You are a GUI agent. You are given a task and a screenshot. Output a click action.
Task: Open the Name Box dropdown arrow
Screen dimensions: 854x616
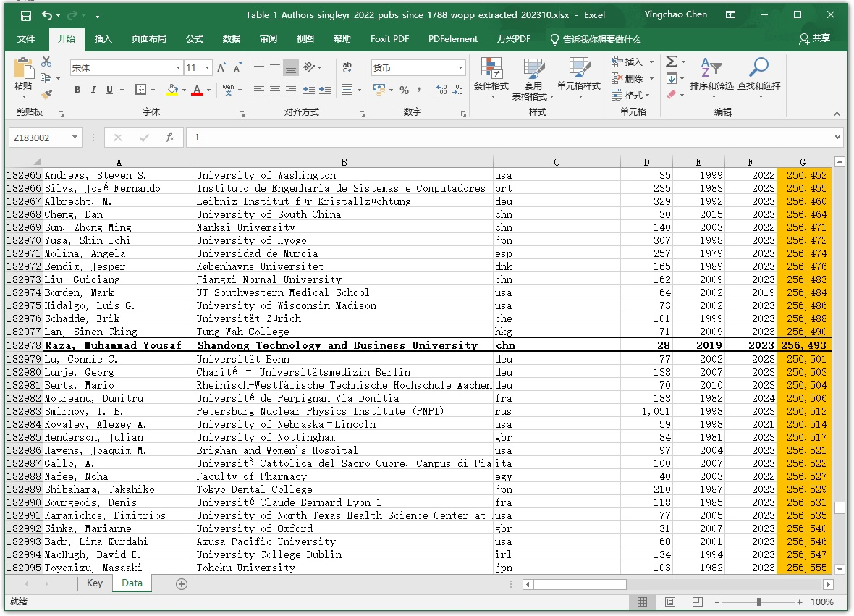tap(75, 138)
